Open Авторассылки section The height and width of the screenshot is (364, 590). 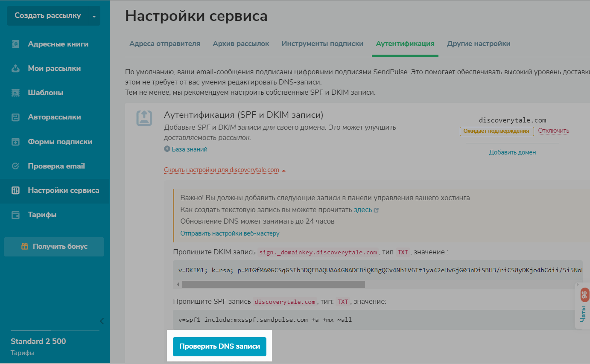(55, 117)
